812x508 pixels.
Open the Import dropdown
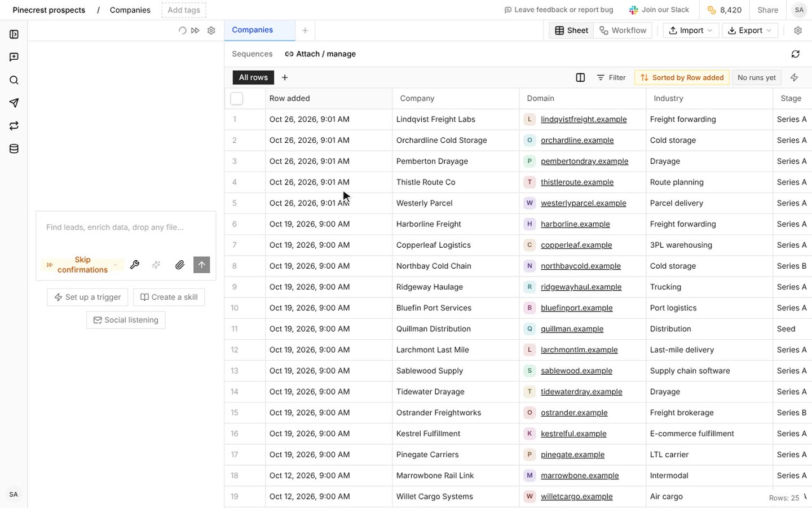coord(691,30)
